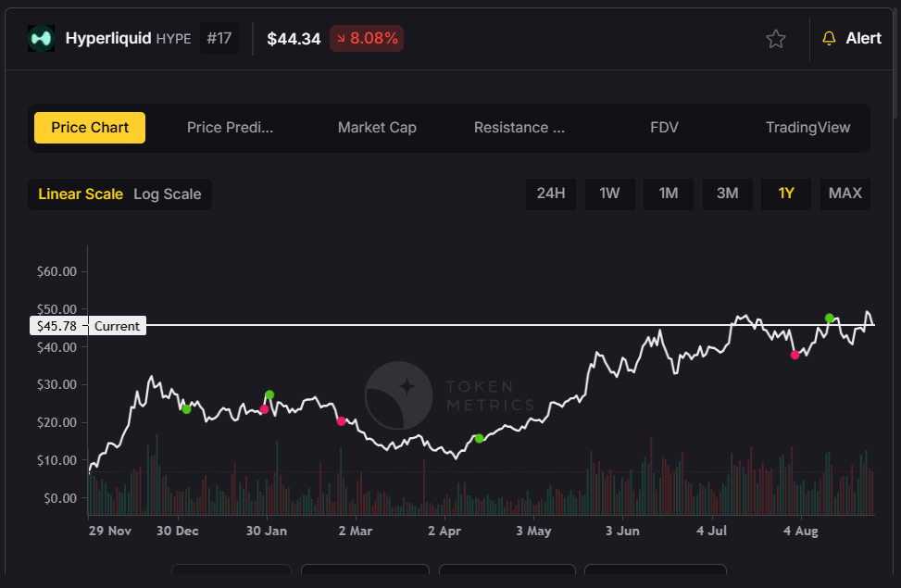Click the bell icon next to Alert
The height and width of the screenshot is (588, 901).
(x=829, y=39)
